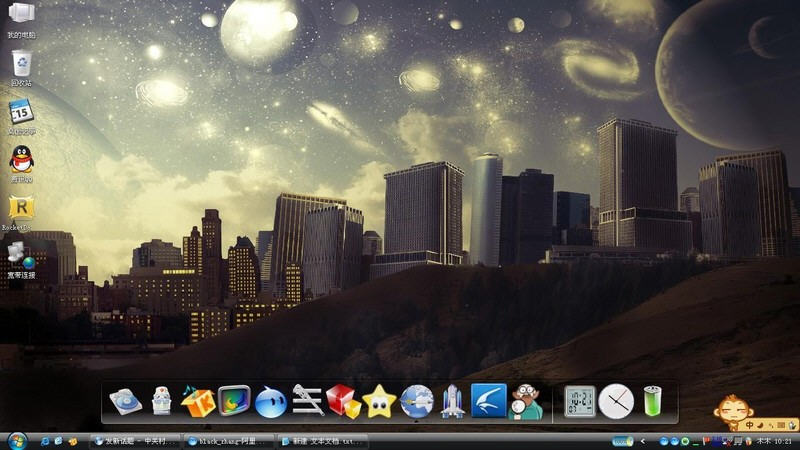The height and width of the screenshot is (450, 800).
Task: Open the calendar desktop icon showing 15
Action: coord(20,112)
